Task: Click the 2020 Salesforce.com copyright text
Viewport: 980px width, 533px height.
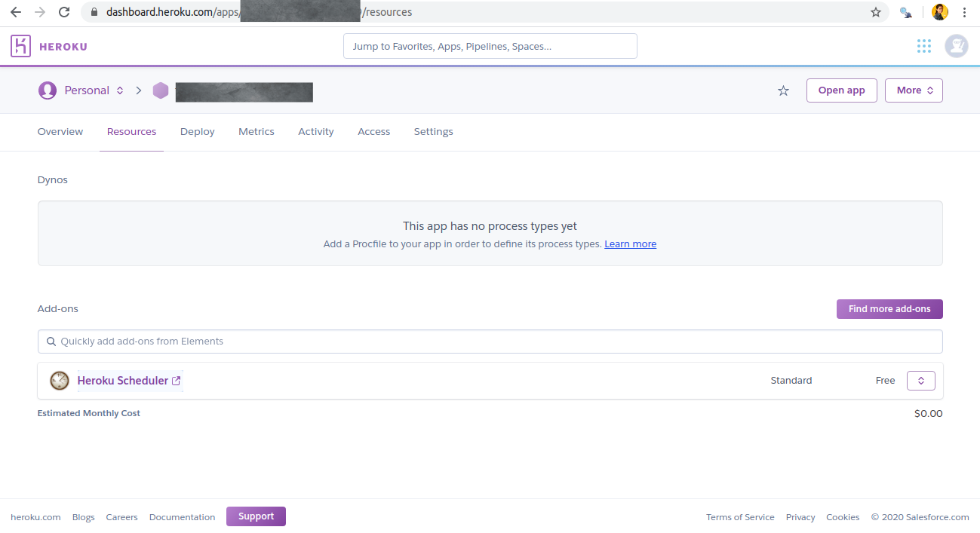Action: [x=920, y=517]
